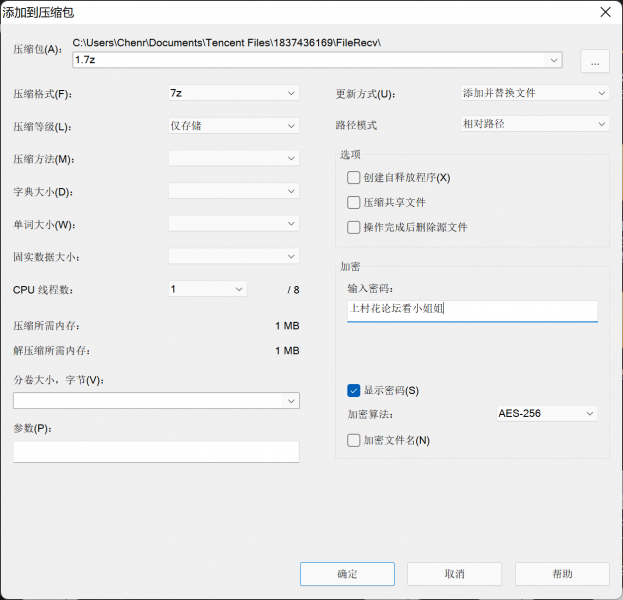Open 加密算法 dropdown showing AES-256
Image resolution: width=623 pixels, height=600 pixels.
click(546, 413)
